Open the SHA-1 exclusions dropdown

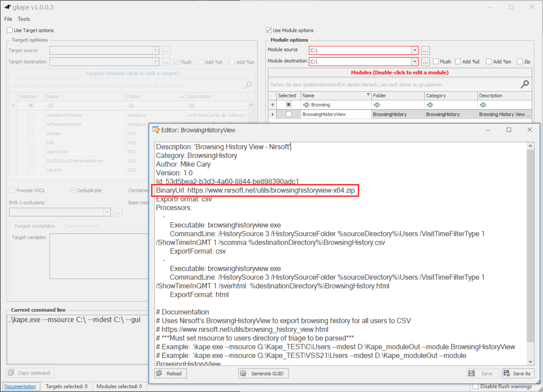(x=107, y=212)
